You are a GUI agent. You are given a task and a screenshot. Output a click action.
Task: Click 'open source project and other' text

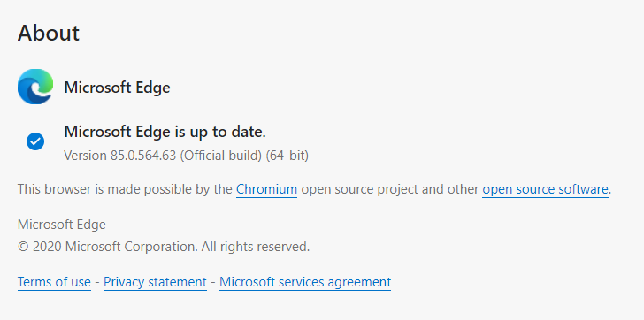point(390,189)
